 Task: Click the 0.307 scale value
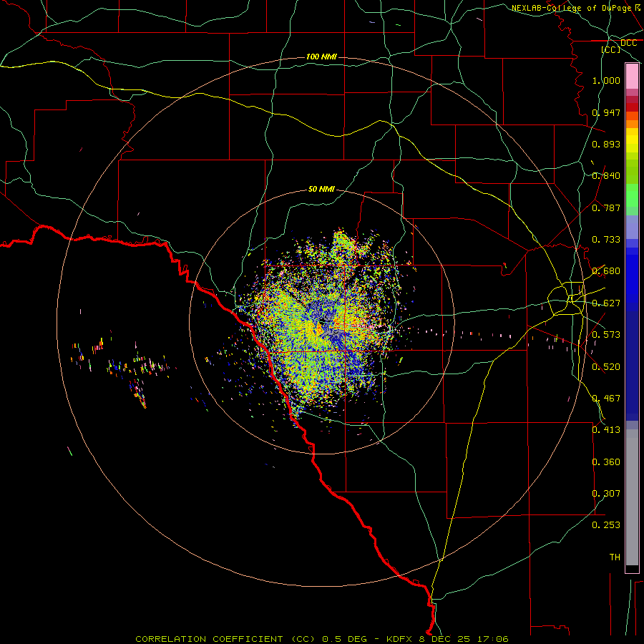[x=606, y=494]
